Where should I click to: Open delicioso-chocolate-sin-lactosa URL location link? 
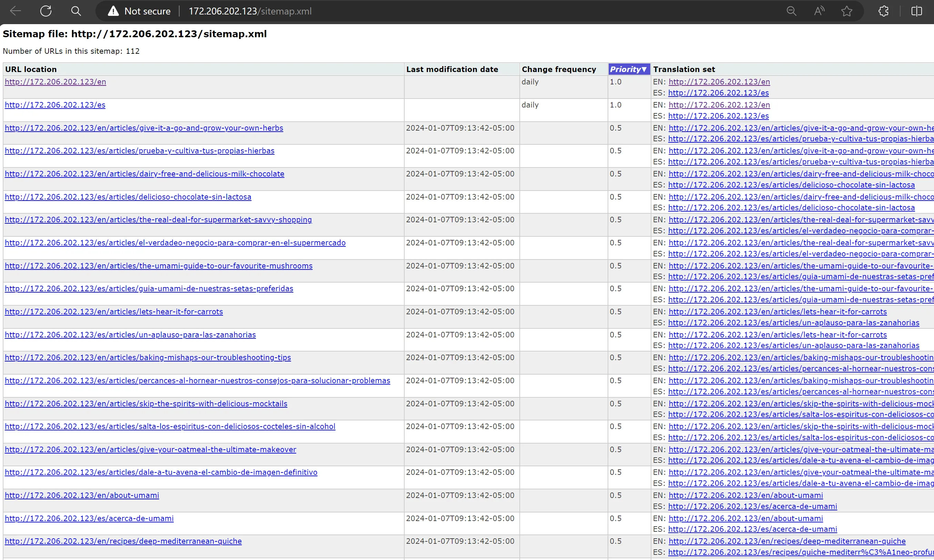pyautogui.click(x=128, y=197)
